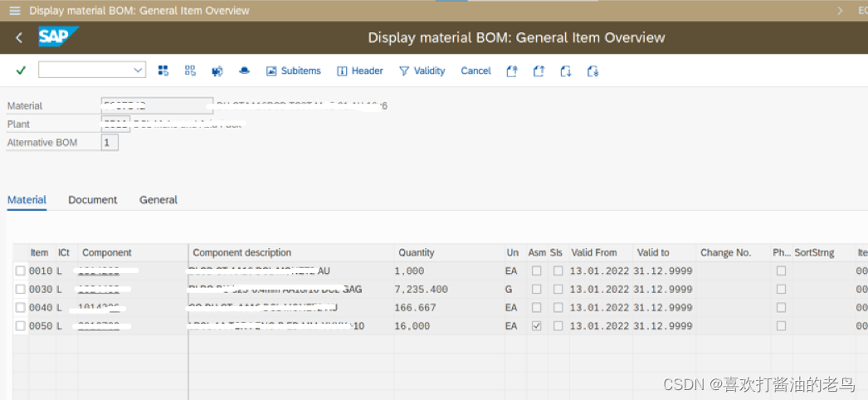The width and height of the screenshot is (868, 400).
Task: Toggle Asm checkbox for item 0010
Action: tap(536, 271)
